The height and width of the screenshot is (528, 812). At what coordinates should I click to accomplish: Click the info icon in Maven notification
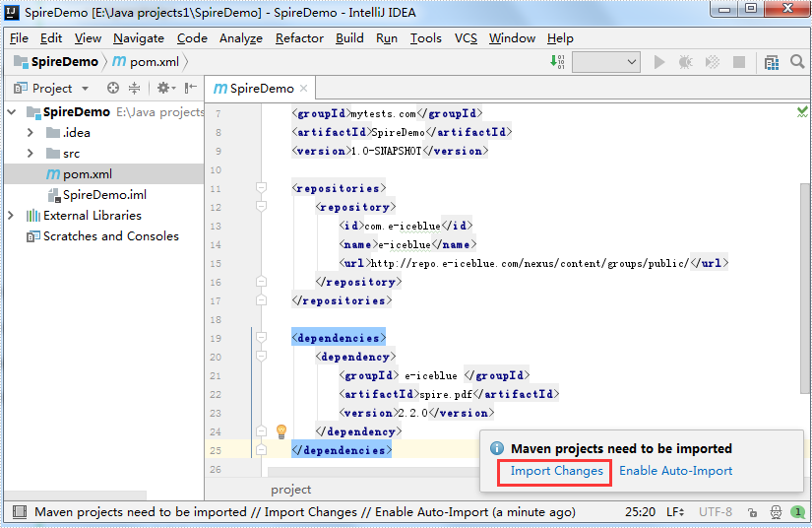click(x=497, y=448)
